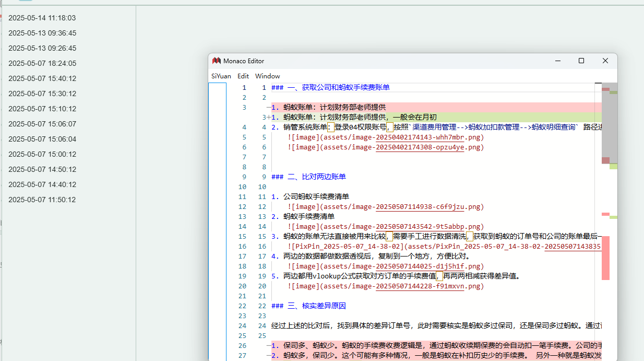The height and width of the screenshot is (361, 644).
Task: Click the red removed-line minus marker on line 3
Action: pyautogui.click(x=268, y=108)
